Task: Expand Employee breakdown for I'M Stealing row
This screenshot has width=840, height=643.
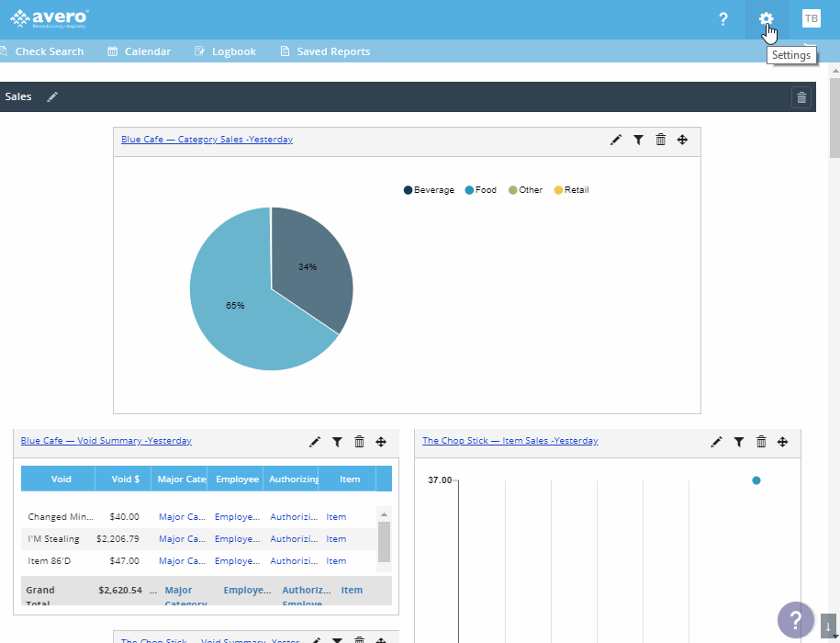Action: [x=237, y=539]
